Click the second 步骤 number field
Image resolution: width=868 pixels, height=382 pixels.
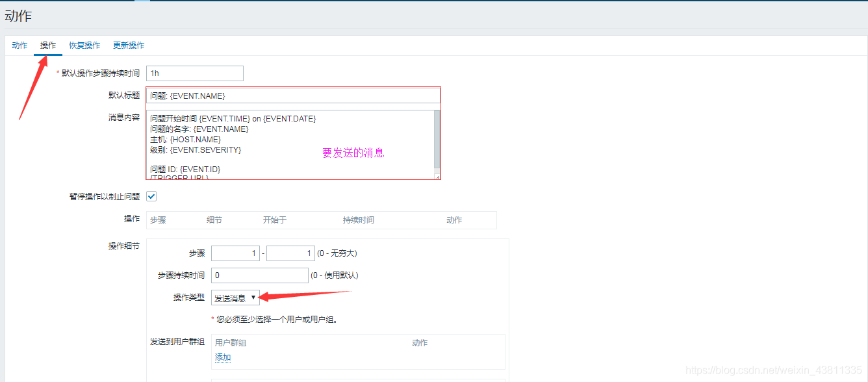point(290,253)
